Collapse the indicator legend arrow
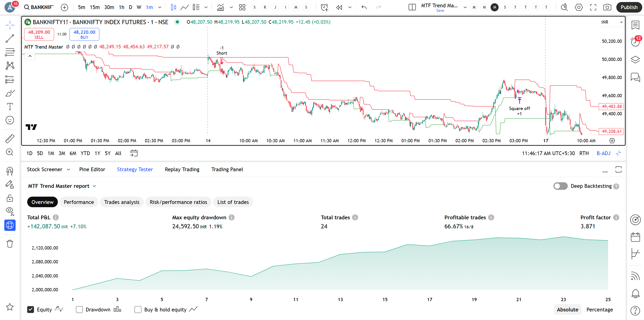This screenshot has height=320, width=644. pyautogui.click(x=30, y=56)
